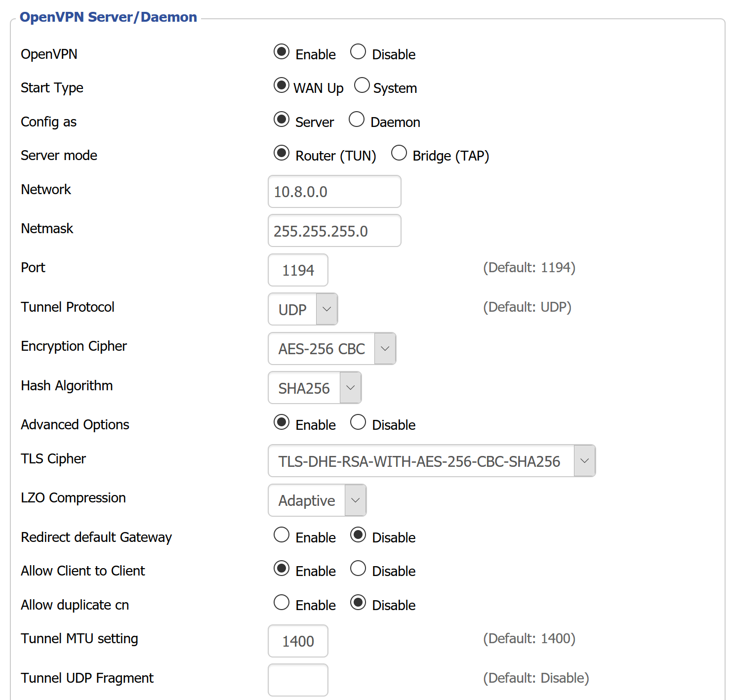
Task: Click the empty Tunnel UDP Fragment field
Action: (298, 680)
